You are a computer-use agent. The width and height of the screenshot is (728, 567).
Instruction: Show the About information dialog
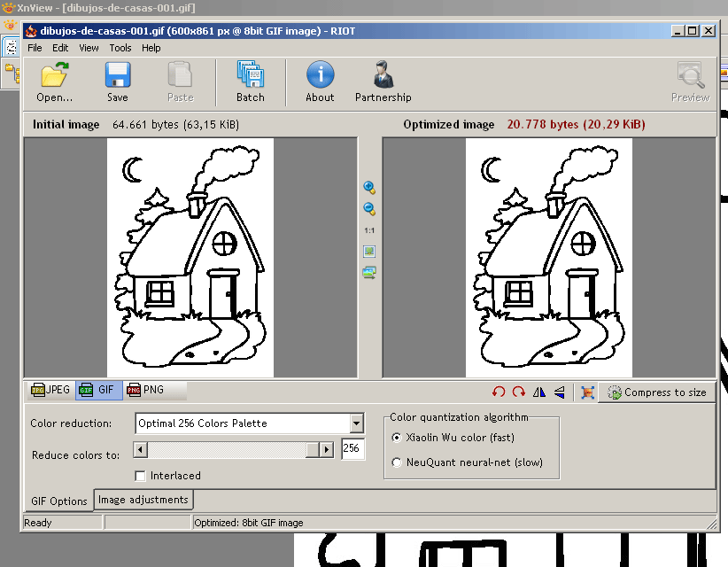[x=320, y=82]
